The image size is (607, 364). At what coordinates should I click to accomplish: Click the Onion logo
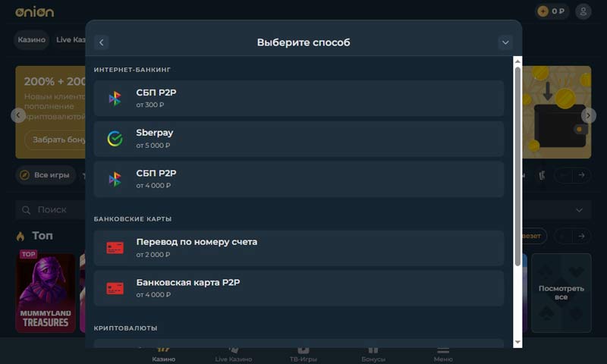[x=35, y=11]
